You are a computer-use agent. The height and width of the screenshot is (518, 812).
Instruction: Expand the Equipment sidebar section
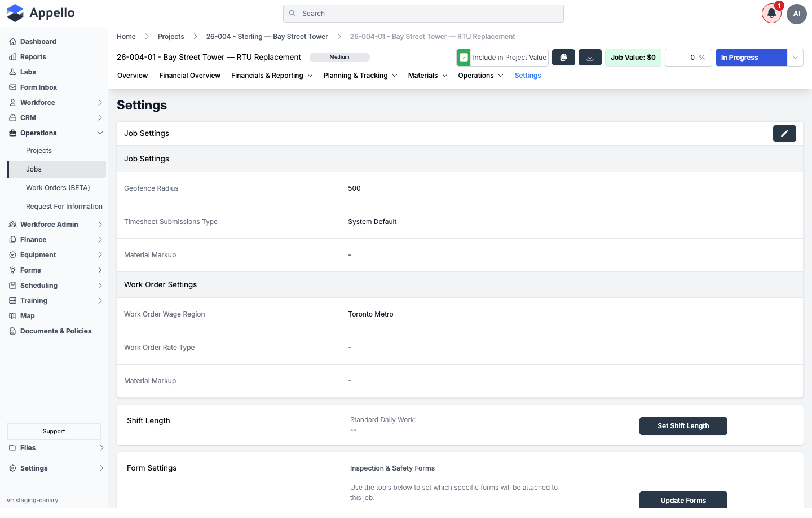coord(100,255)
